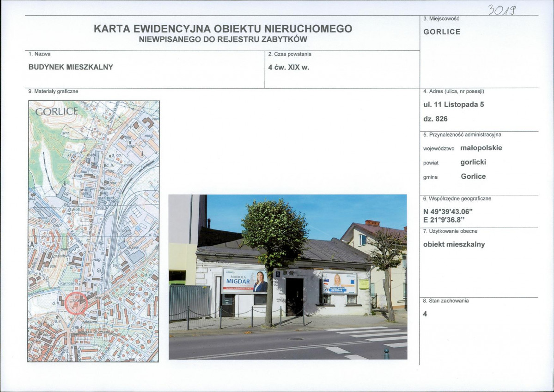Image resolution: width=554 pixels, height=392 pixels.
Task: Click the 'powiat' label
Action: point(431,163)
